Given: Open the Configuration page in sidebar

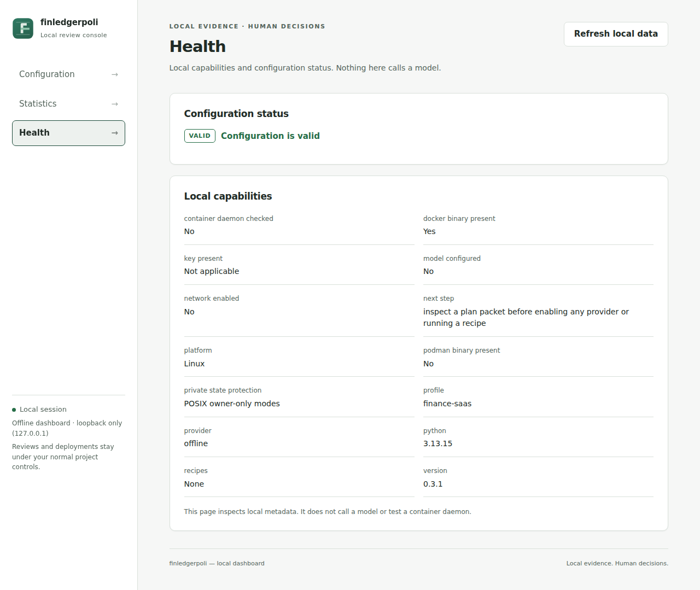Looking at the screenshot, I should click(68, 74).
